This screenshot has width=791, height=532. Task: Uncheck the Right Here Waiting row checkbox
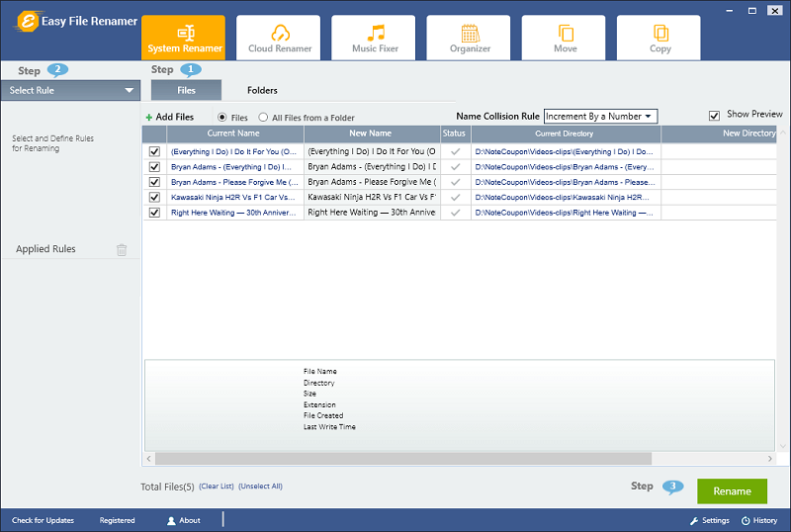[154, 213]
